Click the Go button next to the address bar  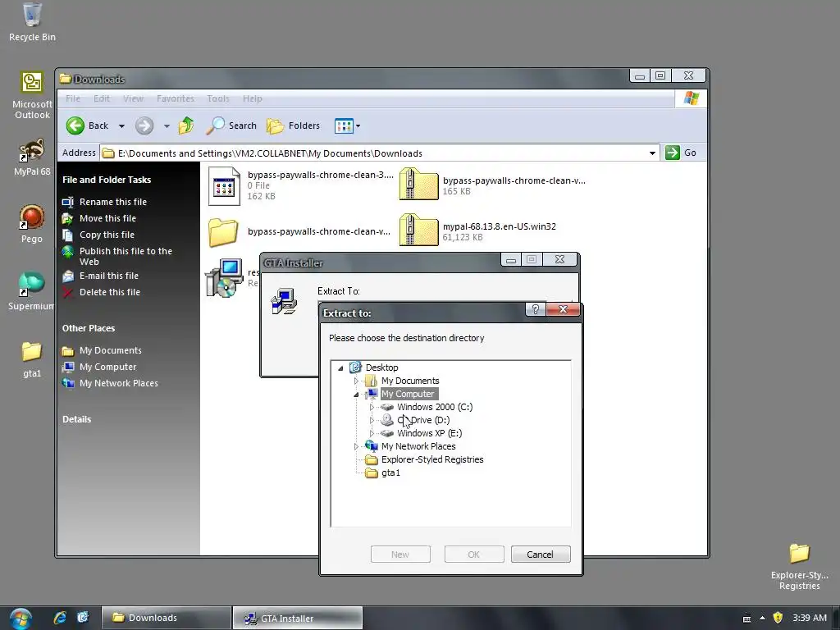(x=681, y=153)
